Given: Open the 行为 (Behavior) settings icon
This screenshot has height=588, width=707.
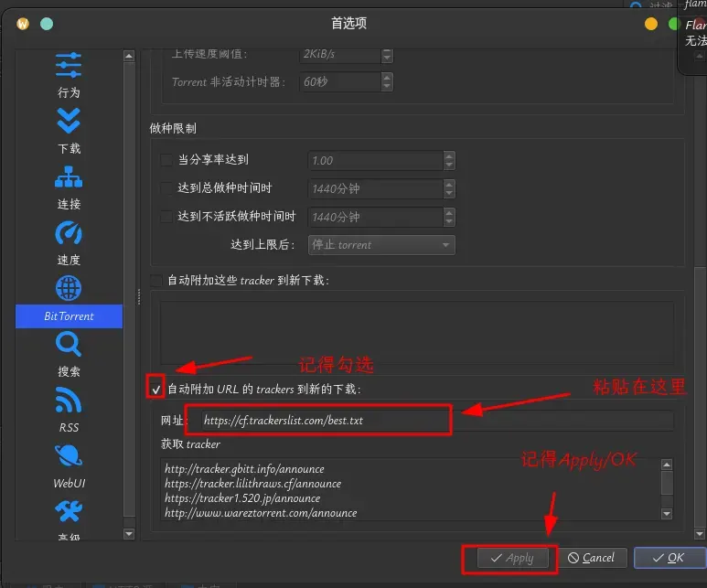Looking at the screenshot, I should coord(69,65).
